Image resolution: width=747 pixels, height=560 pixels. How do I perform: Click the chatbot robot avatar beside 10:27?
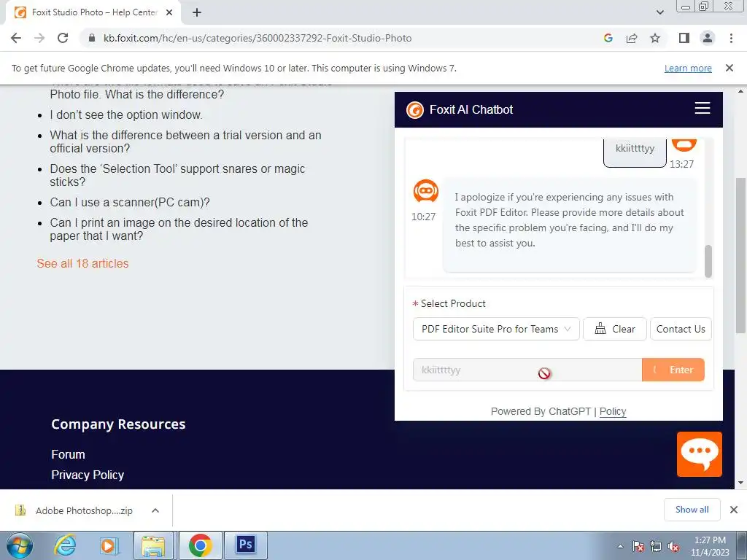(x=426, y=192)
